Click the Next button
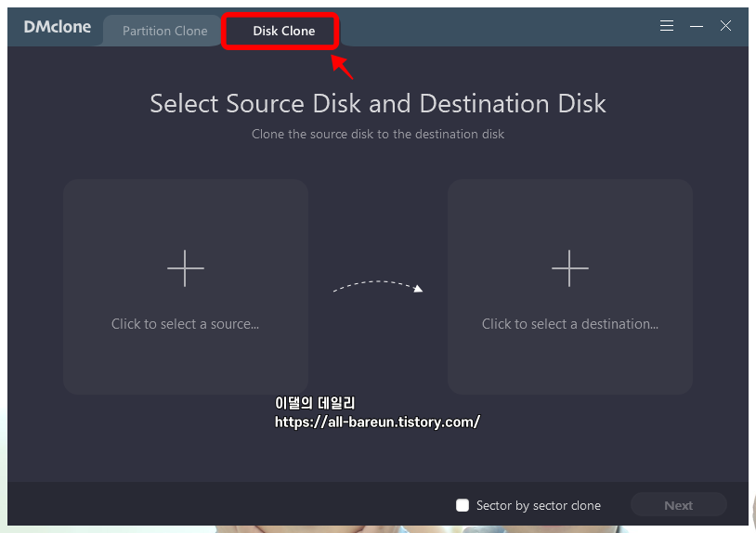 [x=678, y=505]
